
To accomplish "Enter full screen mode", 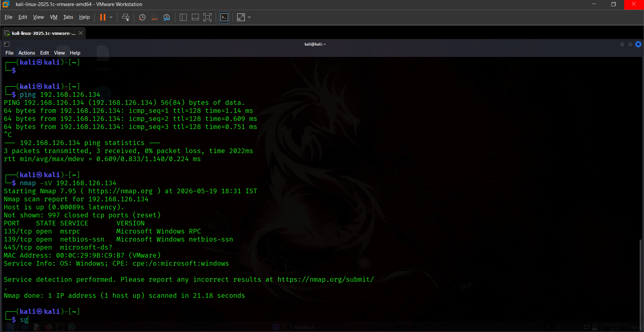I will [208, 17].
